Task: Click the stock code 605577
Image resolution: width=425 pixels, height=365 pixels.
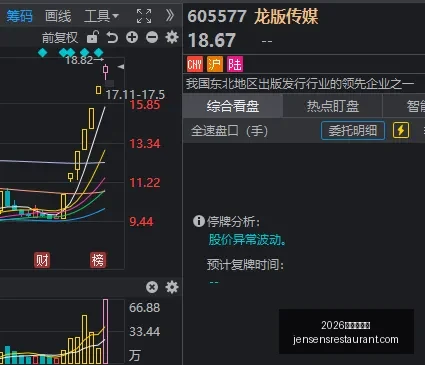Action: coord(217,16)
